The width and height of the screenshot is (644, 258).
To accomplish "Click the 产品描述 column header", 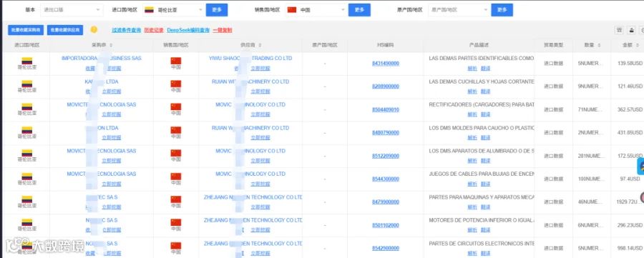I will (x=479, y=45).
